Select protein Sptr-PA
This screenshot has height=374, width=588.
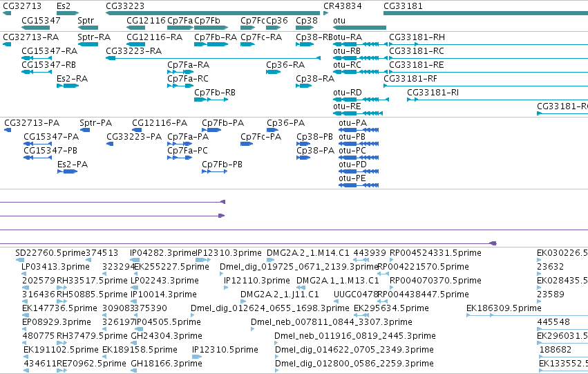pos(85,130)
